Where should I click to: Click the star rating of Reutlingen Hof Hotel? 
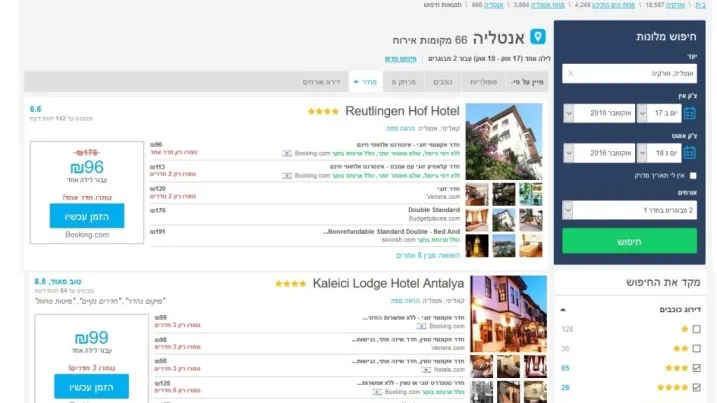click(323, 111)
